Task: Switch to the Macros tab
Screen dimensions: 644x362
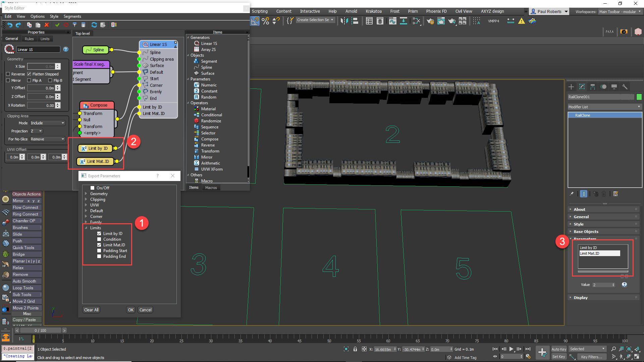Action: (x=211, y=187)
